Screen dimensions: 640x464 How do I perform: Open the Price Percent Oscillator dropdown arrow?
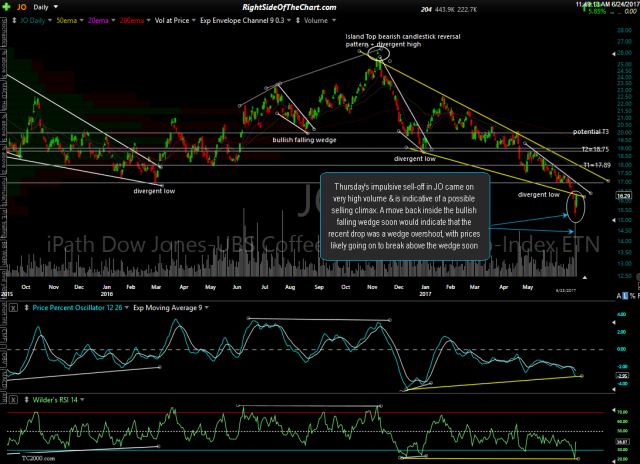[x=127, y=308]
